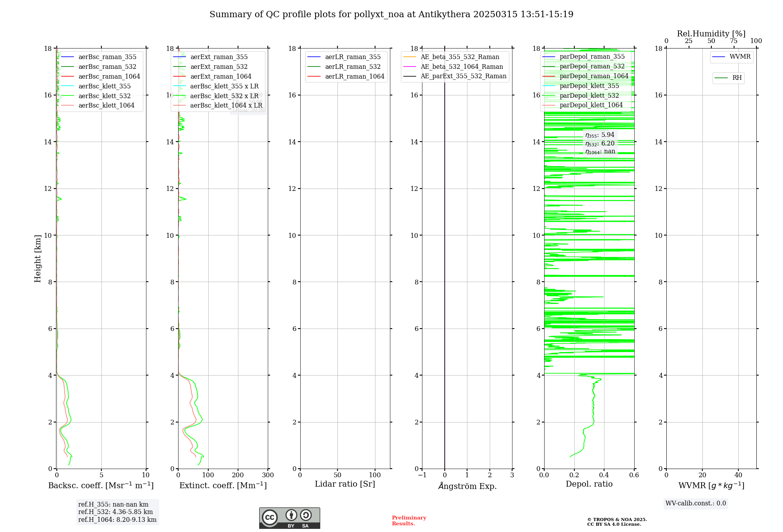Click the SA share-alike circular arrow icon
The image size is (783, 532).
(x=305, y=515)
